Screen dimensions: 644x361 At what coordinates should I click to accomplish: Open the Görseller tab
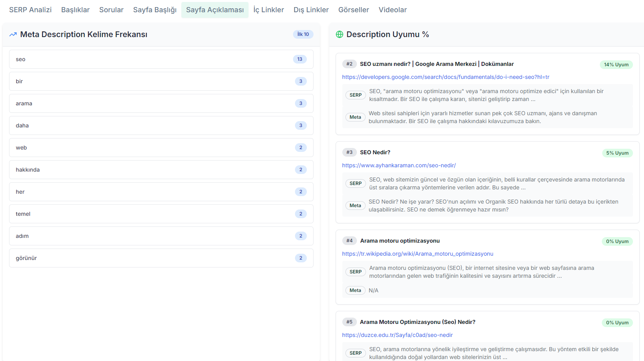point(353,9)
